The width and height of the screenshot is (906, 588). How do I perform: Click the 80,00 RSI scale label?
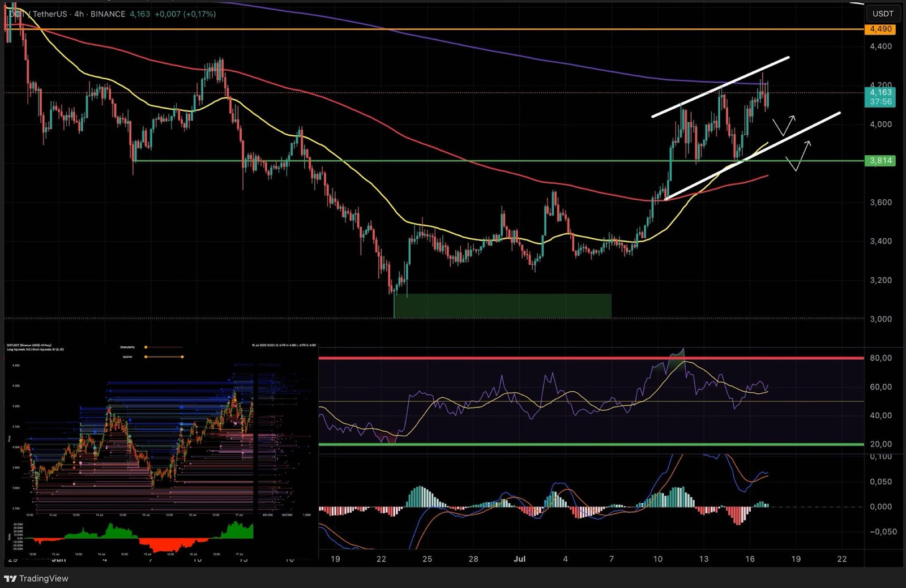tap(881, 358)
